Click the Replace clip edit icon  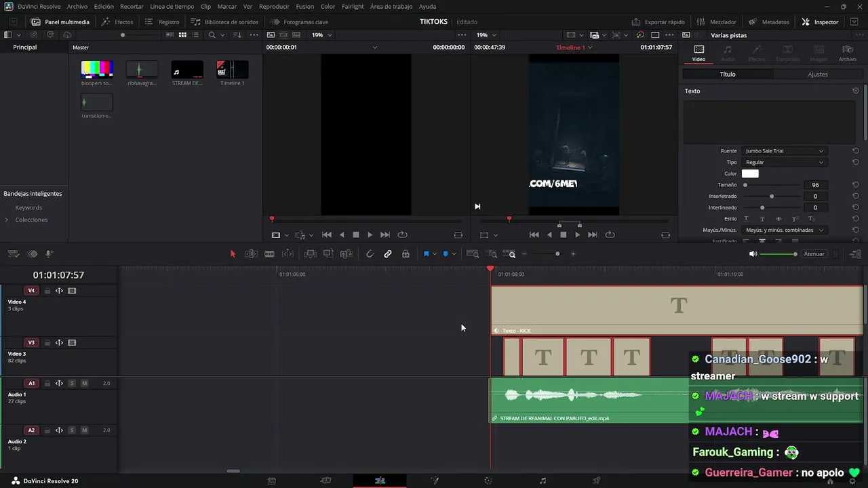pyautogui.click(x=347, y=253)
